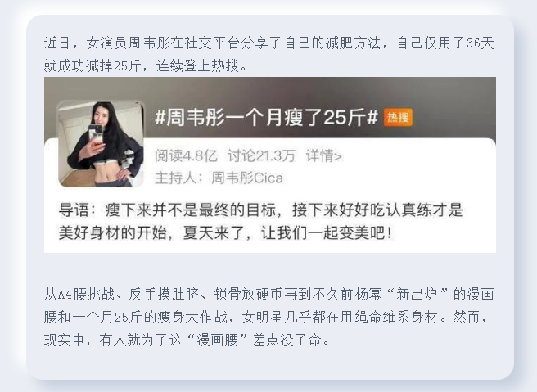Click the quoted phrase 新出炉
The image size is (537, 392).
pyautogui.click(x=417, y=295)
